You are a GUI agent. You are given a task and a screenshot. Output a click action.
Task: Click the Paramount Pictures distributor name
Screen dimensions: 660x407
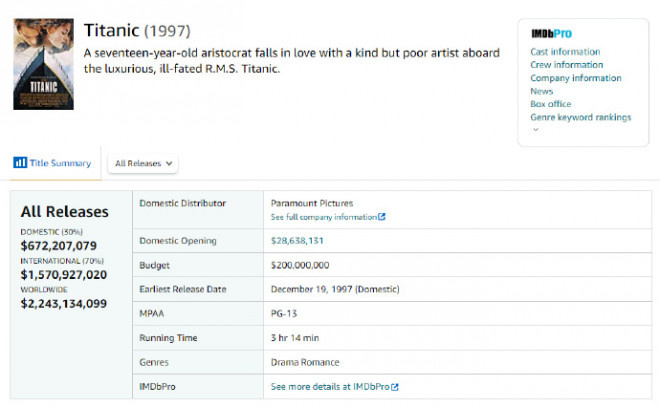311,203
